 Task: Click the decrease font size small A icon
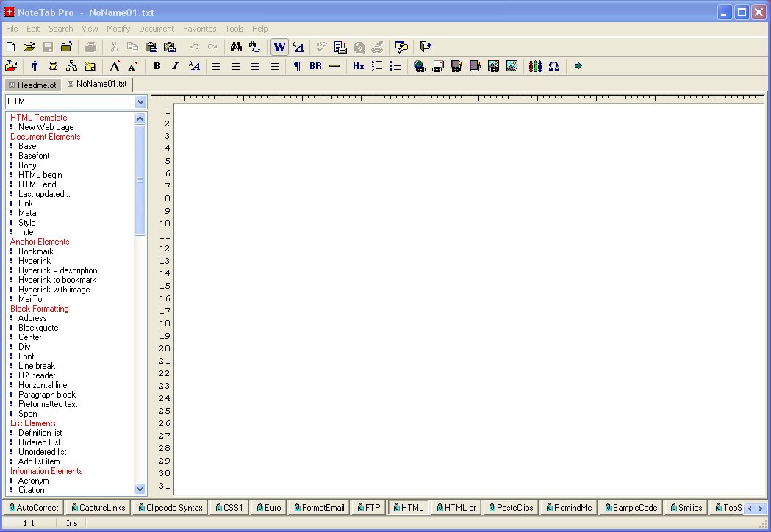(133, 66)
